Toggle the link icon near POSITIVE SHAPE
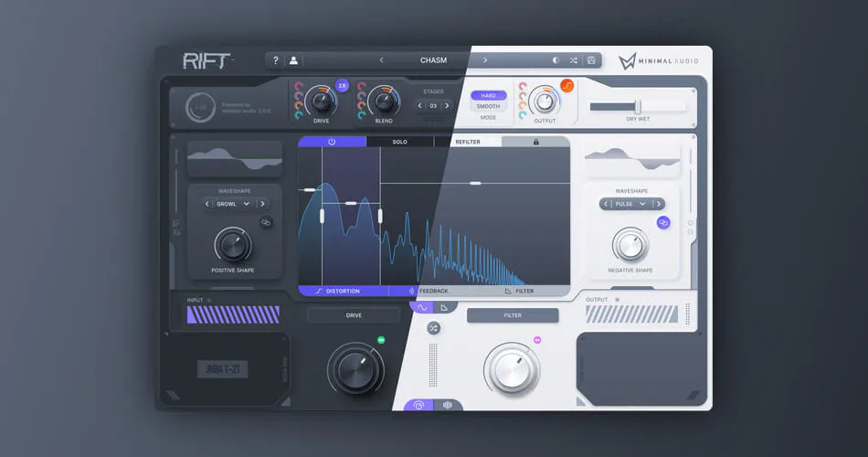Screen dimensions: 868x457 tap(266, 223)
